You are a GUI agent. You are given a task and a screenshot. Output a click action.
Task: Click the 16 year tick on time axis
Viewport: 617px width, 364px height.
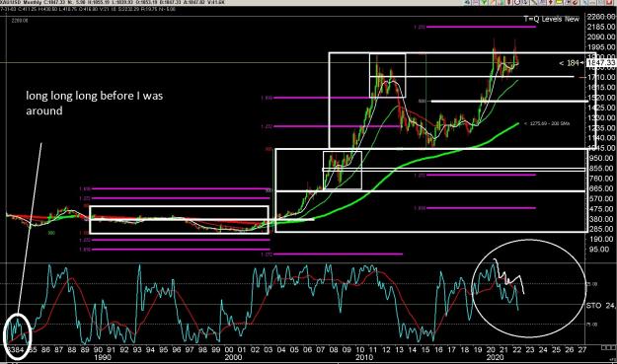[x=438, y=349]
